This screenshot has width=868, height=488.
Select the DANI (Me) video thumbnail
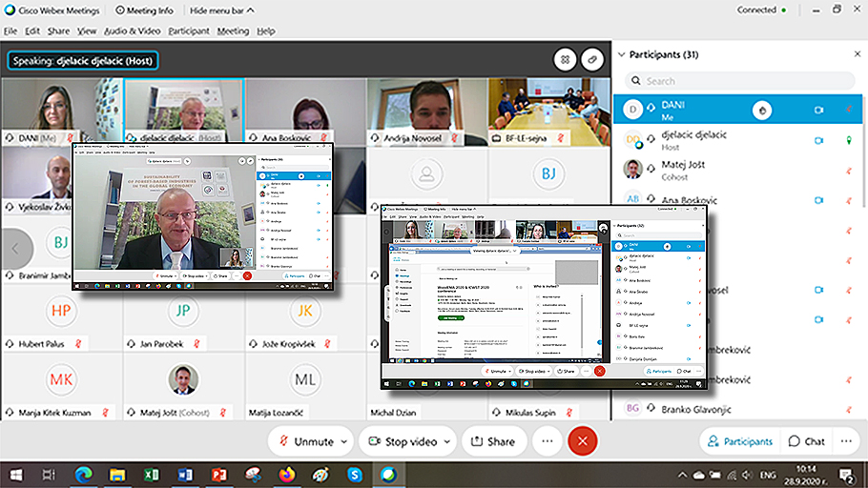pyautogui.click(x=61, y=111)
